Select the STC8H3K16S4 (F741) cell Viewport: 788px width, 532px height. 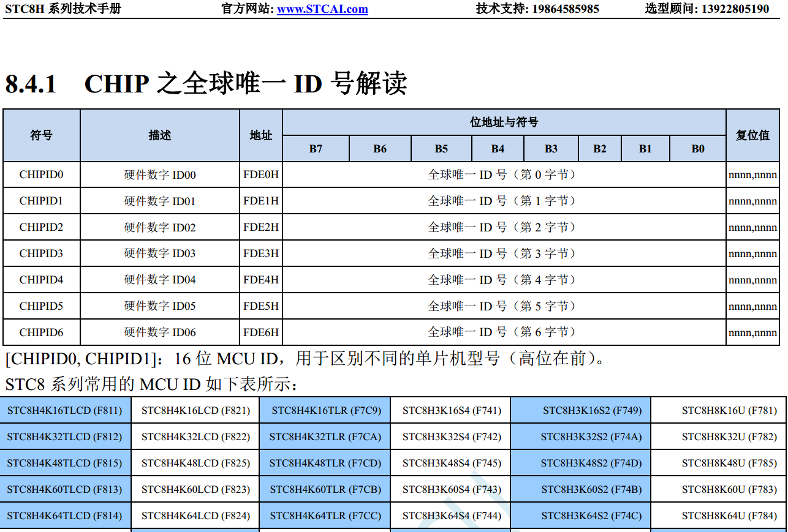(x=451, y=410)
